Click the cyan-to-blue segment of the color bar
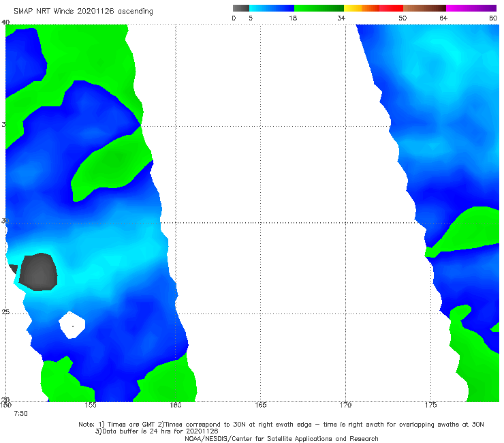504x443 pixels. point(272,8)
